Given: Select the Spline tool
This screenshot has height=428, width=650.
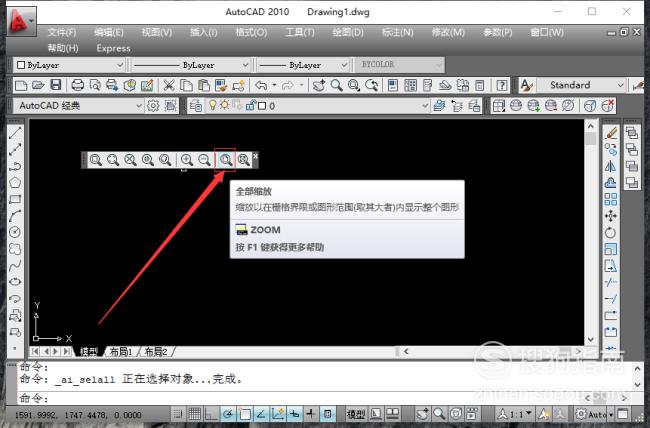Looking at the screenshot, I should pos(15,265).
